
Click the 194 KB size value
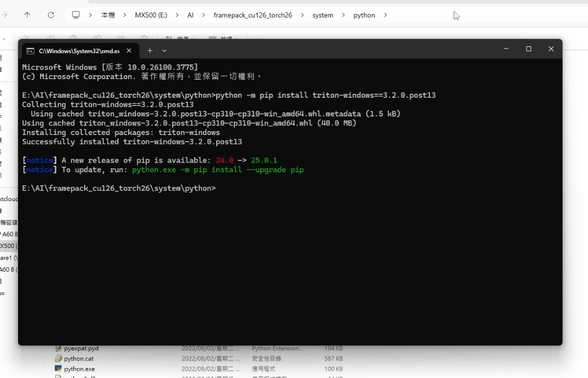pyautogui.click(x=334, y=349)
